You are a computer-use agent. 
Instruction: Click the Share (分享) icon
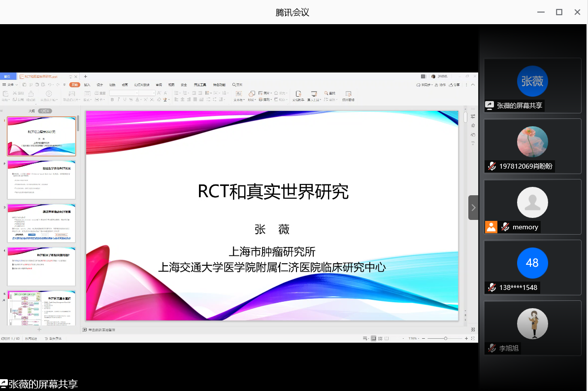[x=454, y=85]
